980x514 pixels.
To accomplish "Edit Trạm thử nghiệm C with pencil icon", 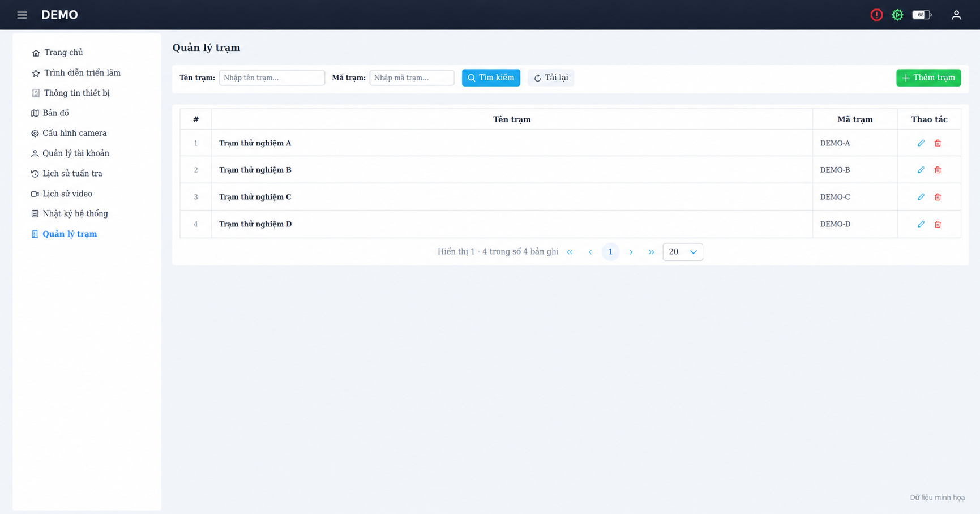I will (x=921, y=197).
